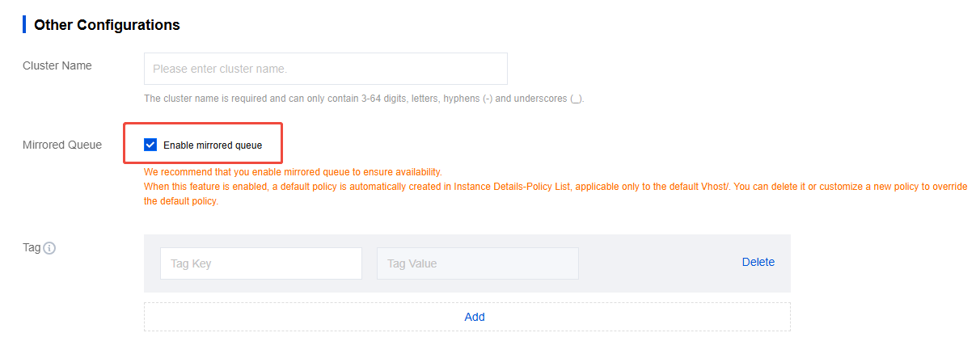
Task: Delete the tag row
Action: (758, 262)
